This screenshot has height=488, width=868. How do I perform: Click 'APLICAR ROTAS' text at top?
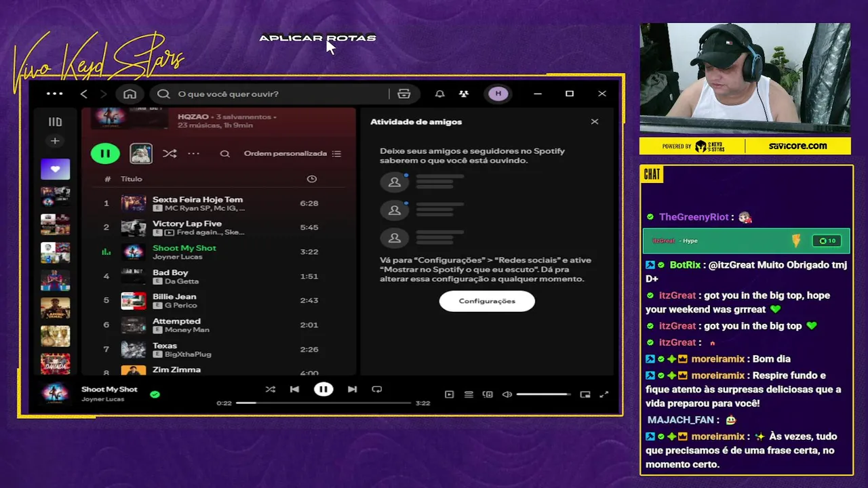coord(317,38)
